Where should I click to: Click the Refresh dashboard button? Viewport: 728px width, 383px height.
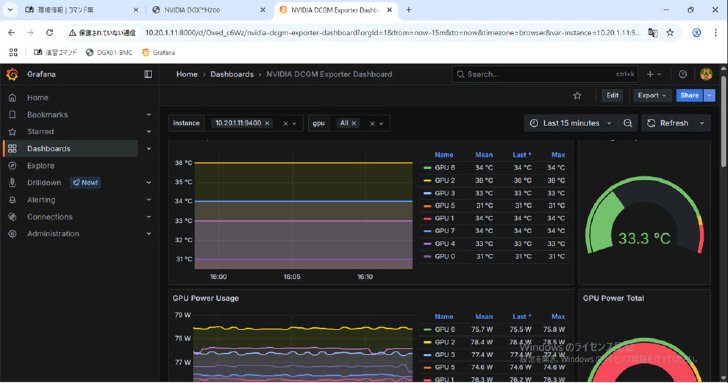(669, 123)
